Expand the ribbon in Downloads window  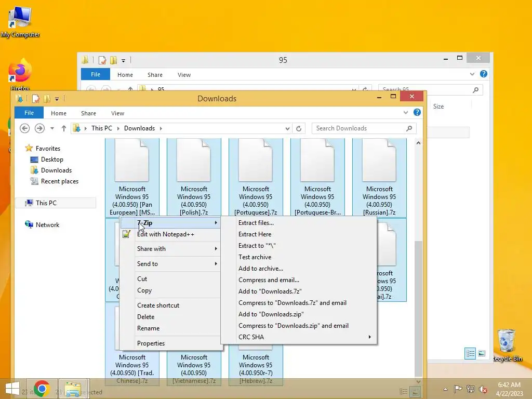click(405, 112)
